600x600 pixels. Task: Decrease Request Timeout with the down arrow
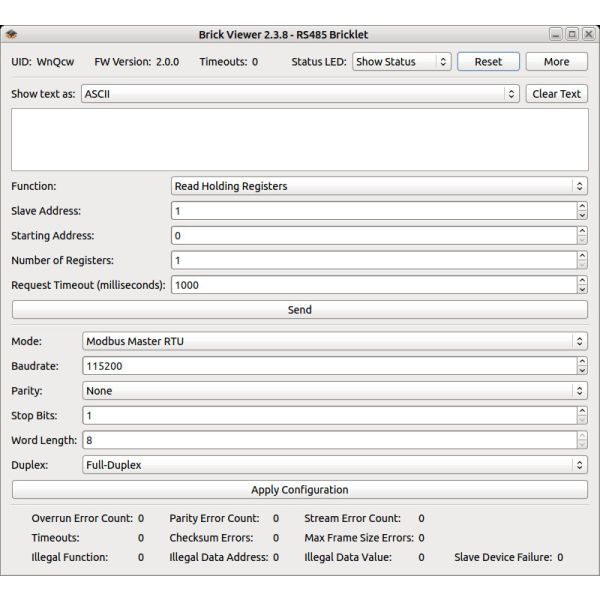[x=582, y=290]
